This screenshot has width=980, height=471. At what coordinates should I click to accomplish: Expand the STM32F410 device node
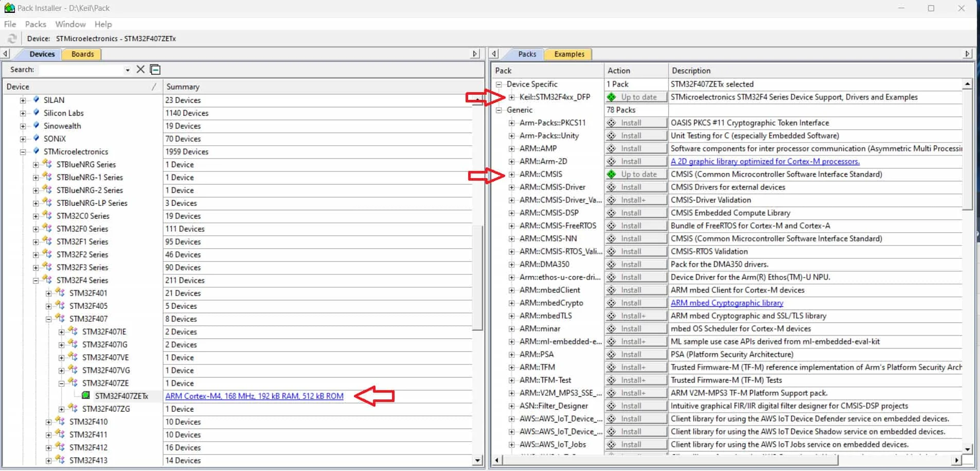(48, 422)
